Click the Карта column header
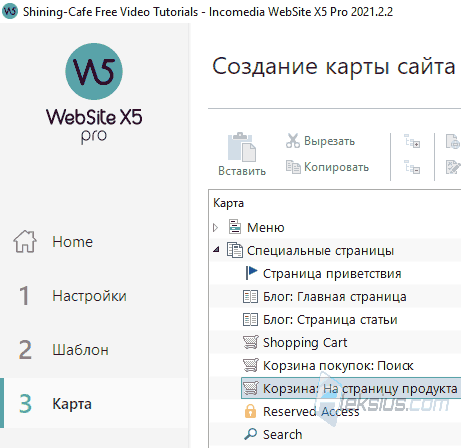This screenshot has height=448, width=461. click(x=228, y=203)
